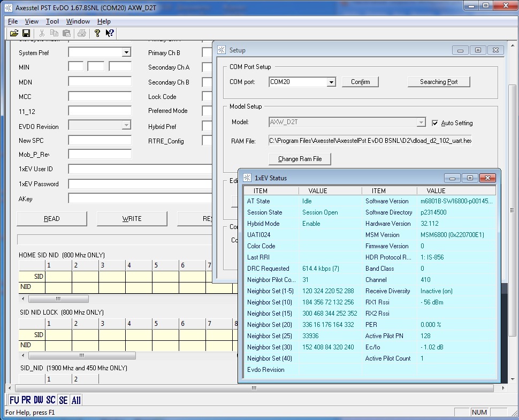This screenshot has height=420, width=519.
Task: Click the MCC input field
Action: pyautogui.click(x=100, y=96)
